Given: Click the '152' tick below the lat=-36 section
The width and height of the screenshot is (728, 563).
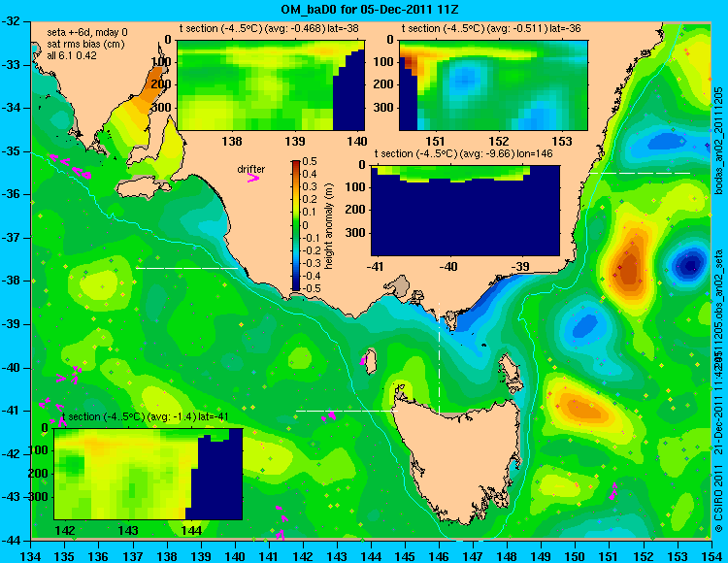Looking at the screenshot, I should point(499,141).
